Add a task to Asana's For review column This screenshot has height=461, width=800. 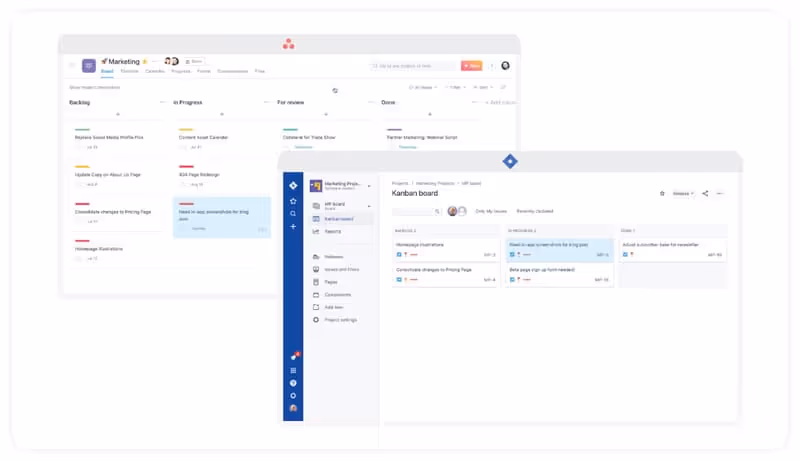tap(326, 114)
